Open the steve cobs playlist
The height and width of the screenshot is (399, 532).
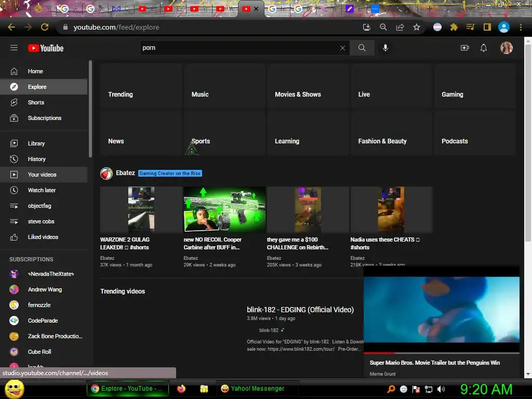pos(44,221)
